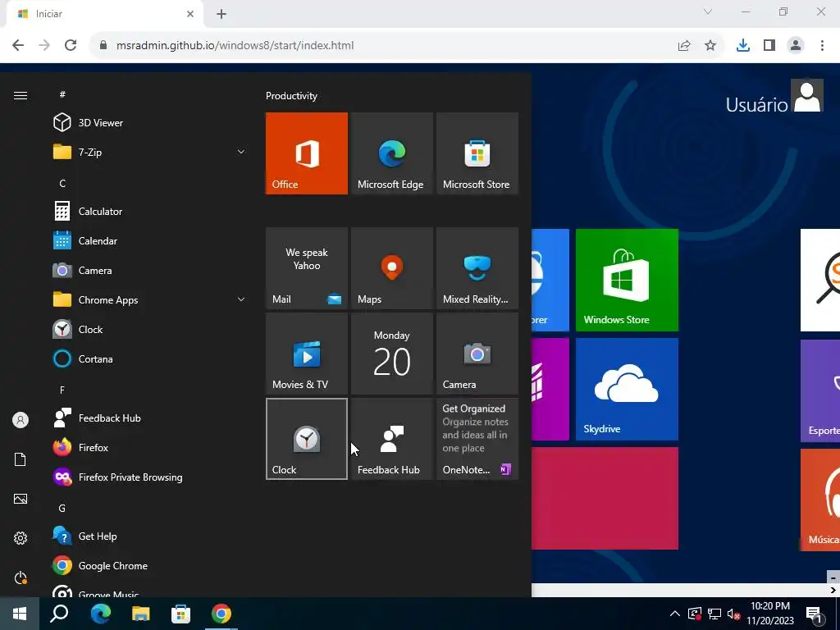
Task: Open taskbar Search magnifier
Action: pos(59,614)
